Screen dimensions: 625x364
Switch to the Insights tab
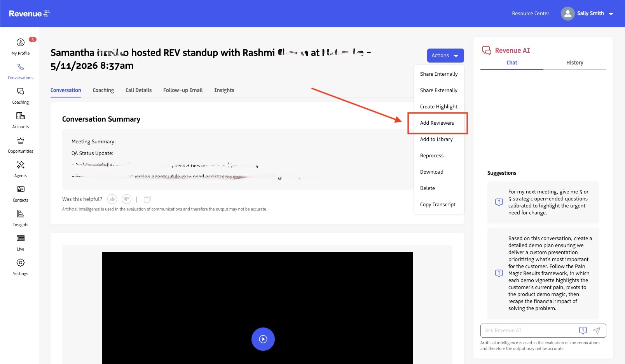tap(224, 90)
